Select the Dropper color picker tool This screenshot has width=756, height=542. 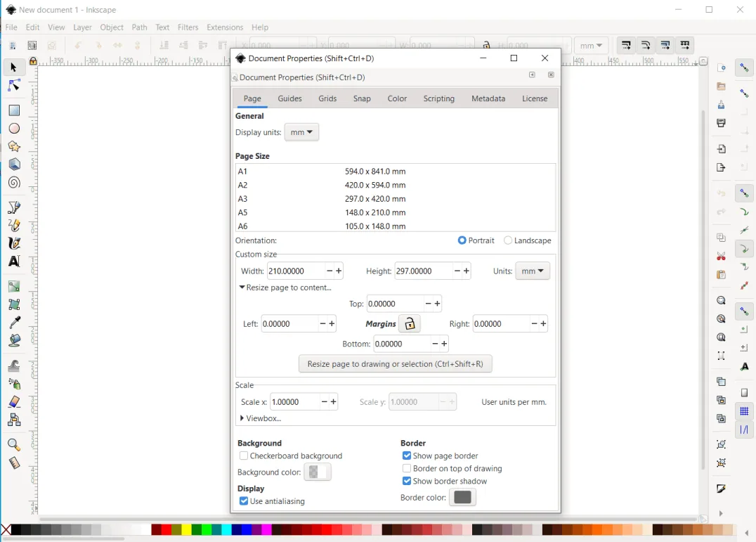(14, 322)
